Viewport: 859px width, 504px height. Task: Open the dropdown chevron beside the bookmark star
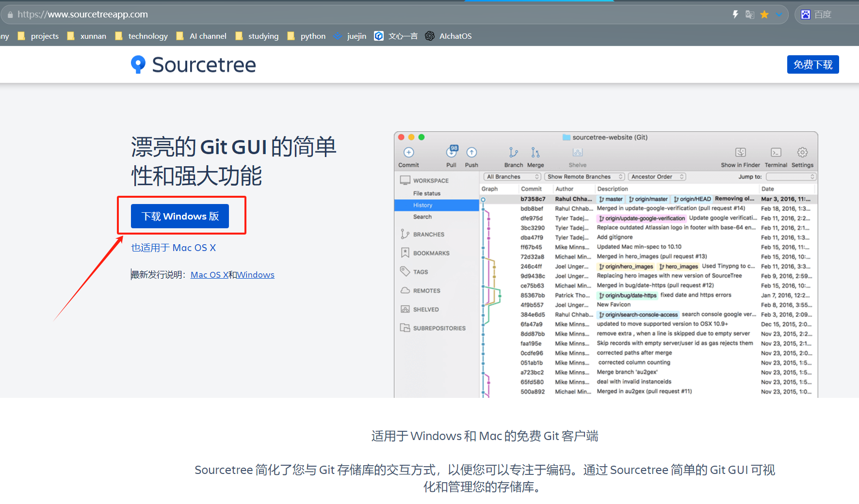[779, 15]
